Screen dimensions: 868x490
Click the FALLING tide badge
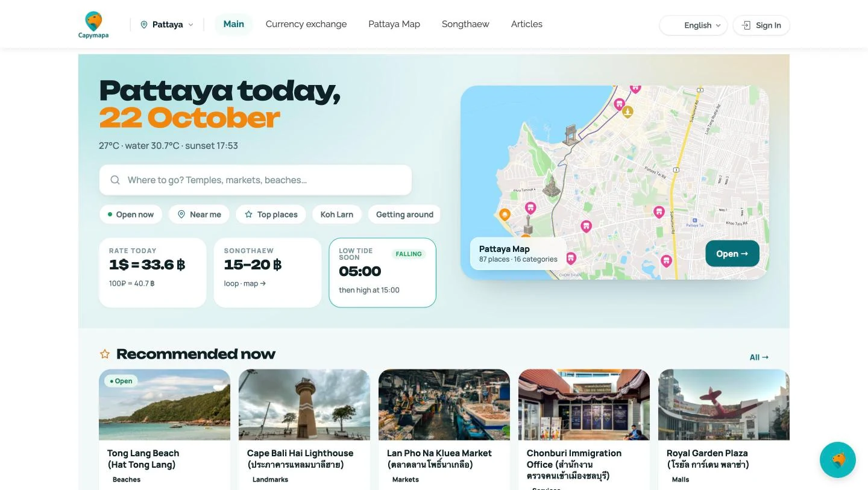tap(409, 254)
